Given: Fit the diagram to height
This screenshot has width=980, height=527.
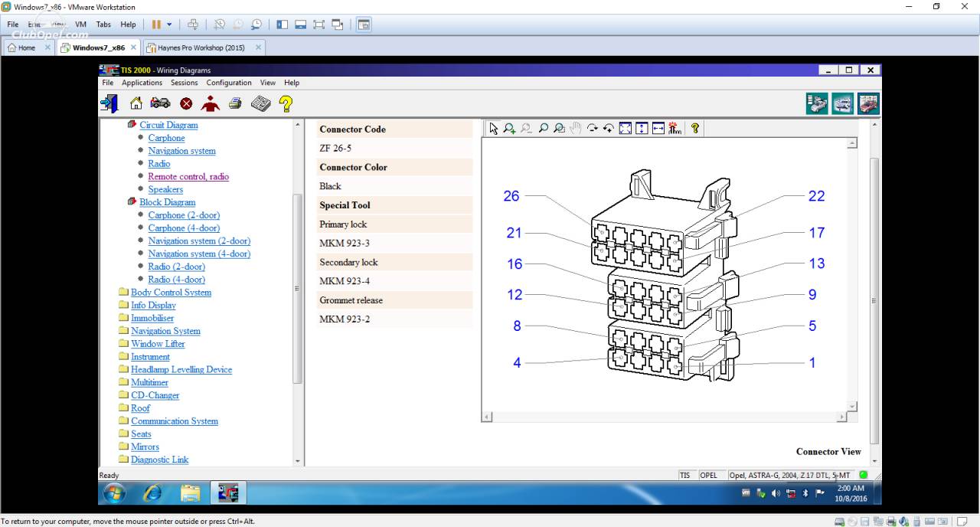Looking at the screenshot, I should (642, 129).
